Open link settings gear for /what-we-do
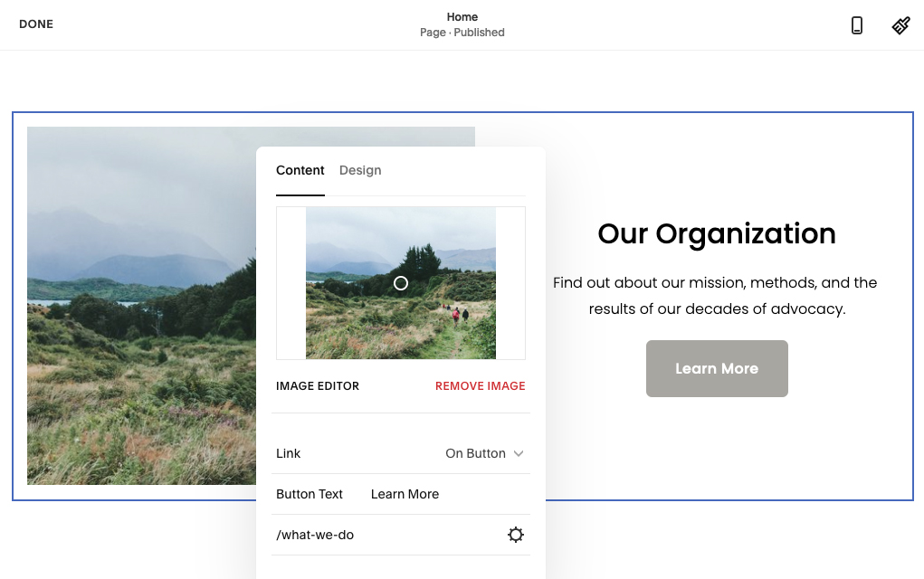Screen dimensions: 924x579 (x=516, y=535)
